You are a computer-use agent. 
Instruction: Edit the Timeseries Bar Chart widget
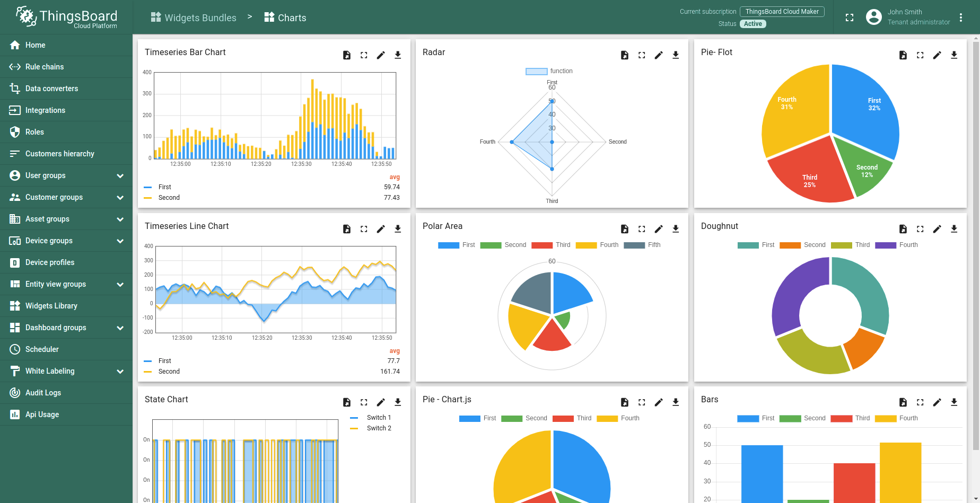tap(381, 55)
